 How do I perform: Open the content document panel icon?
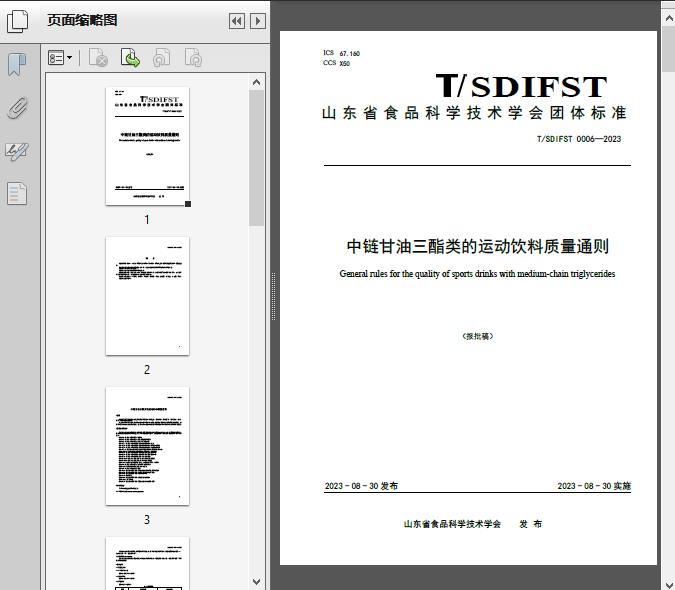(17, 193)
